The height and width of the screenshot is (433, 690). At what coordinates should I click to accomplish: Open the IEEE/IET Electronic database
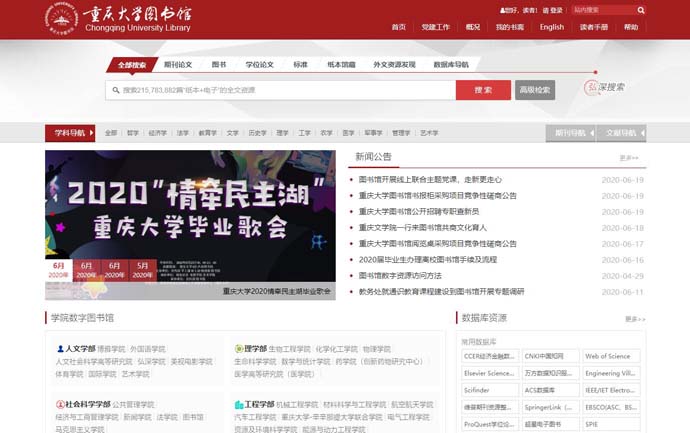click(611, 390)
